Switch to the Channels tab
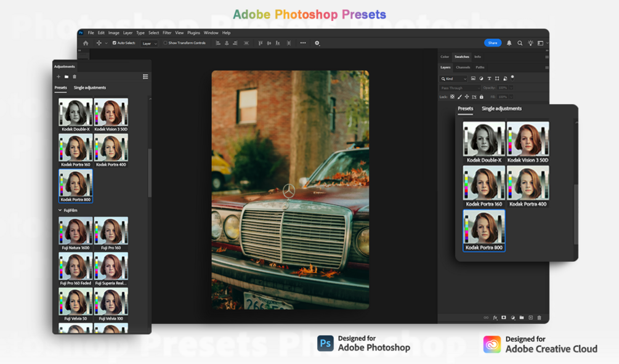This screenshot has width=619, height=364. click(463, 68)
